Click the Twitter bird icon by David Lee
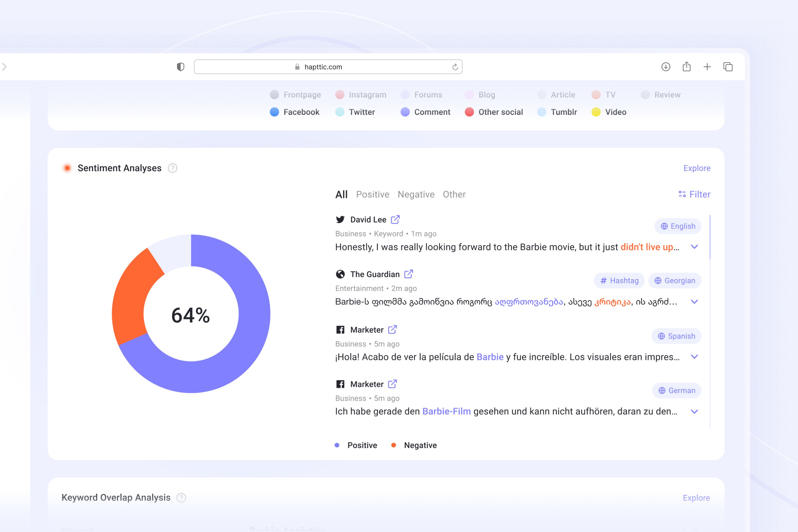798x532 pixels. 340,219
